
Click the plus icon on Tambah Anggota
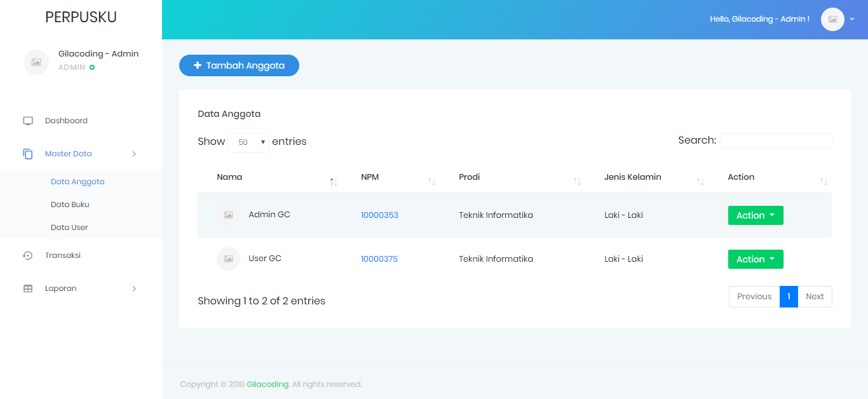[197, 65]
